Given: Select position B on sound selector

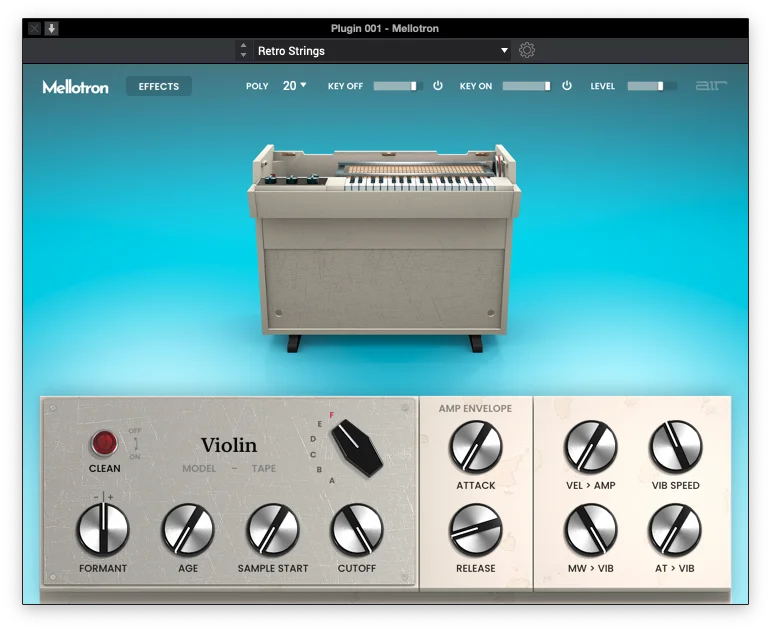Looking at the screenshot, I should (x=319, y=470).
